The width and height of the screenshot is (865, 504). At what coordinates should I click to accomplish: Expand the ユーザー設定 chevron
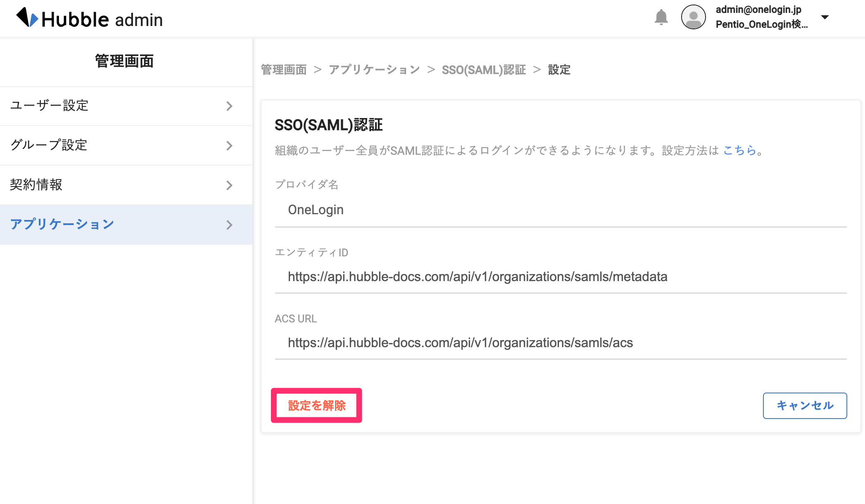[230, 106]
